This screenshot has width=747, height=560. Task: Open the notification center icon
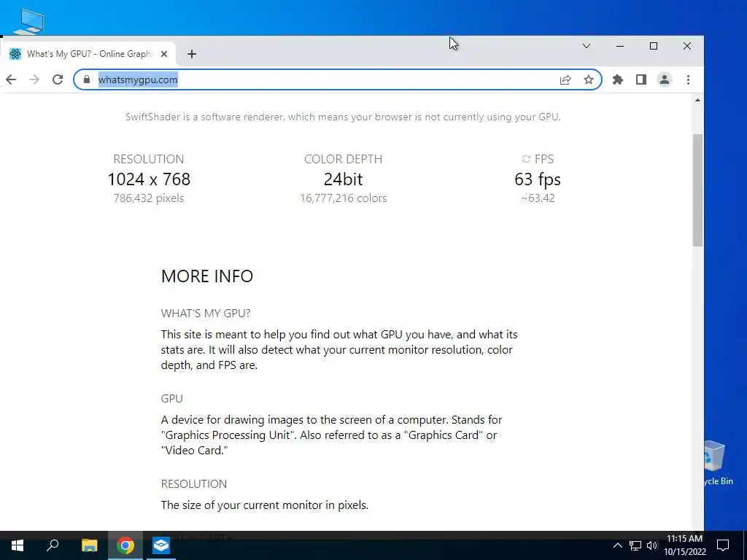pyautogui.click(x=723, y=545)
